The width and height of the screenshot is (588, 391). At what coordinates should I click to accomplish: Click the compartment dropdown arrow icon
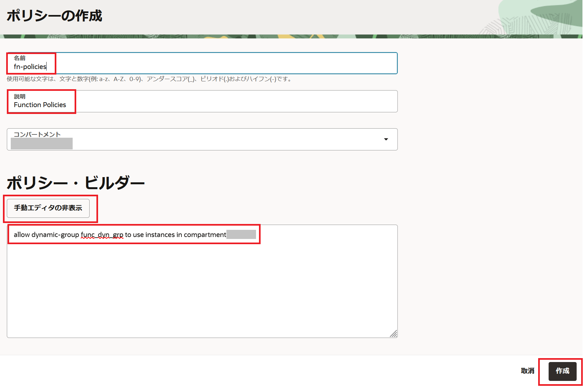click(386, 139)
